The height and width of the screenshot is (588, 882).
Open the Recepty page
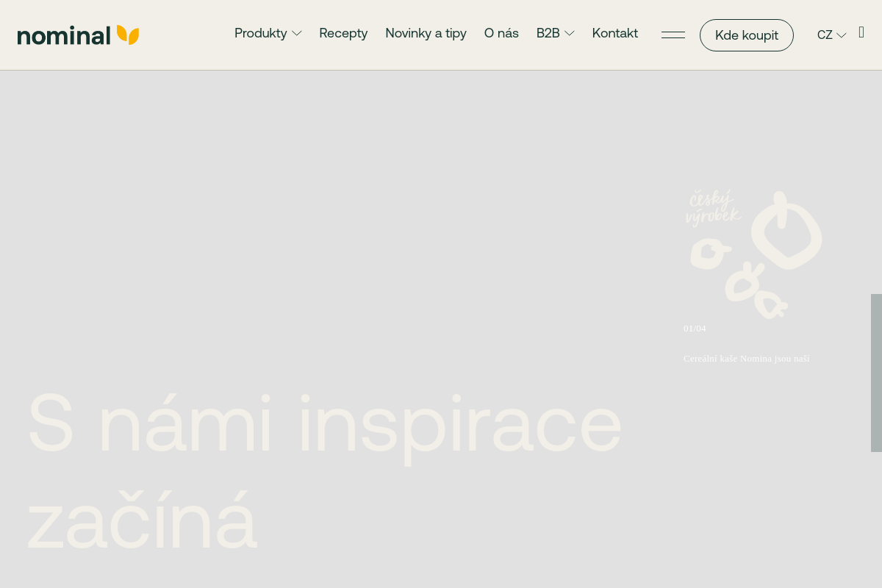tap(343, 33)
